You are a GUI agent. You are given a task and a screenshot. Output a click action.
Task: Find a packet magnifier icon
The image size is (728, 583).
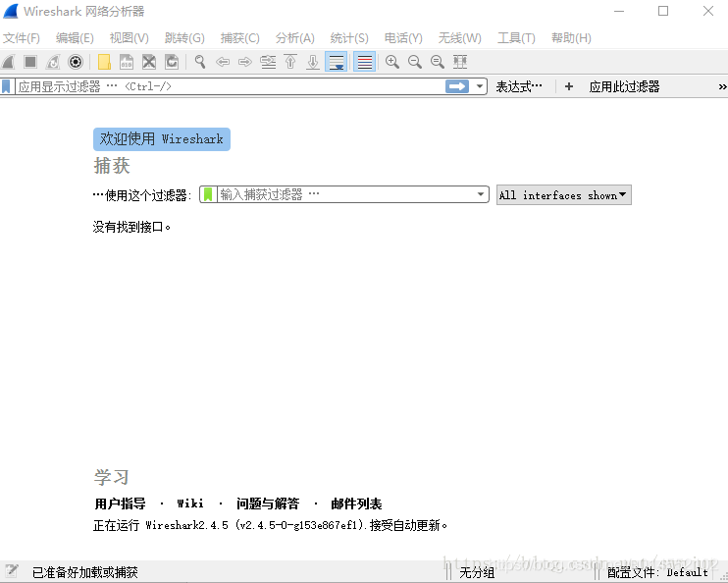(200, 62)
